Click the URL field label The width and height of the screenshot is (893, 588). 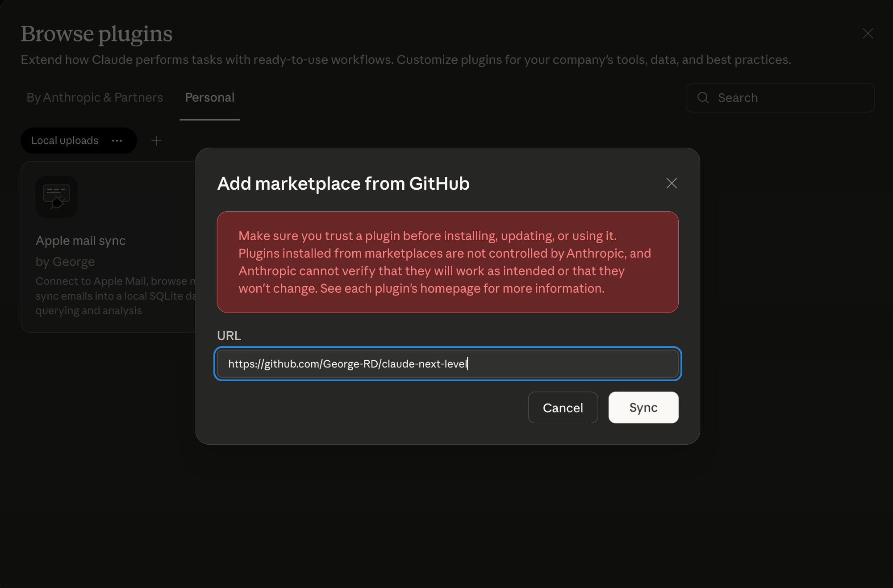pos(229,336)
